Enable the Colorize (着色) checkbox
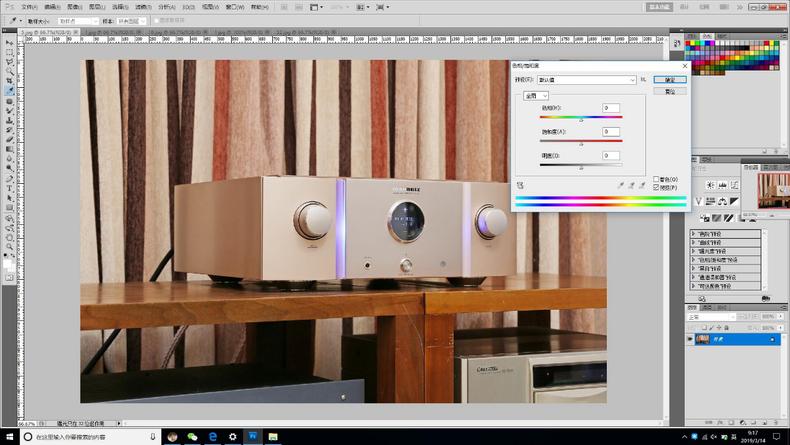This screenshot has width=790, height=445. tap(656, 179)
